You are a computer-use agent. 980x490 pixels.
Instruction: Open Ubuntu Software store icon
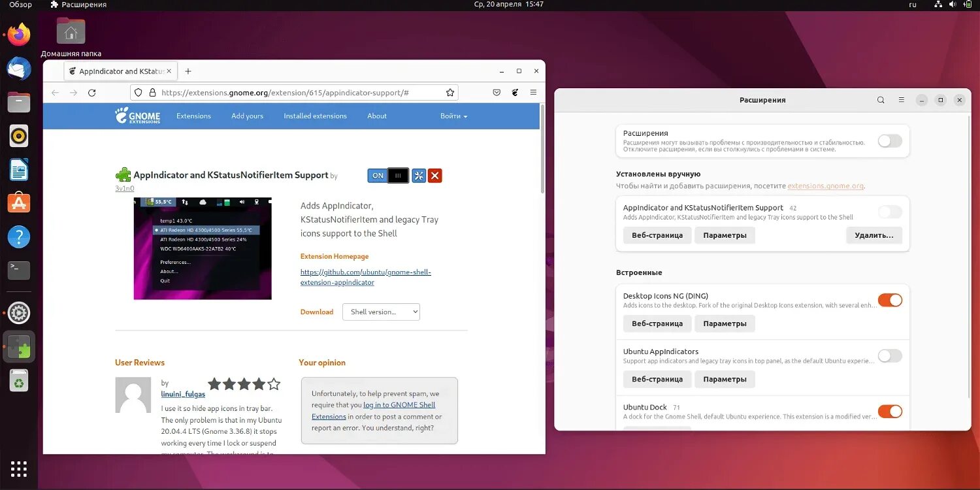tap(19, 203)
